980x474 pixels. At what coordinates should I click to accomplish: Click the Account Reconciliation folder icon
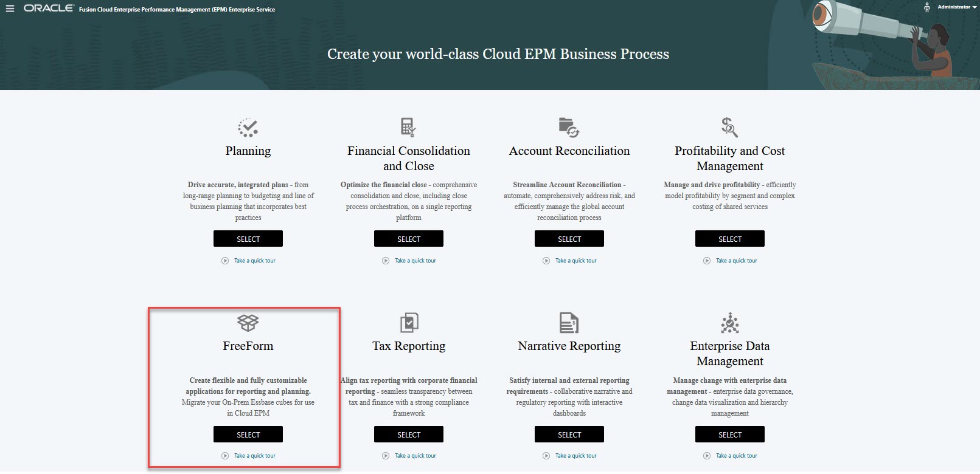pos(569,127)
